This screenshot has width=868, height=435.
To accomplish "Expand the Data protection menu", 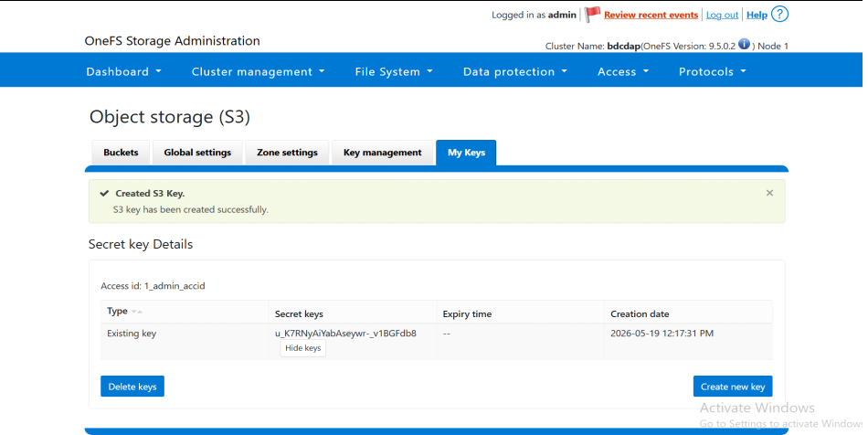I will click(x=514, y=71).
